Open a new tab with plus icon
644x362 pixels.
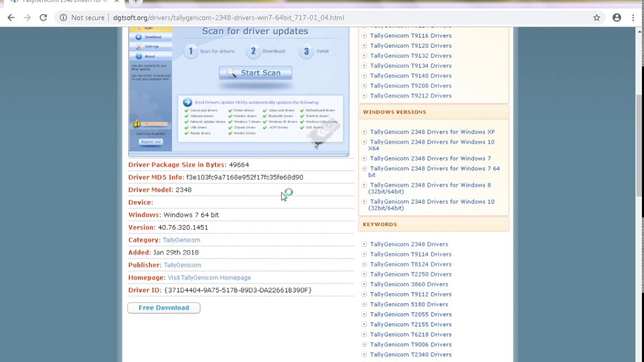point(135,2)
